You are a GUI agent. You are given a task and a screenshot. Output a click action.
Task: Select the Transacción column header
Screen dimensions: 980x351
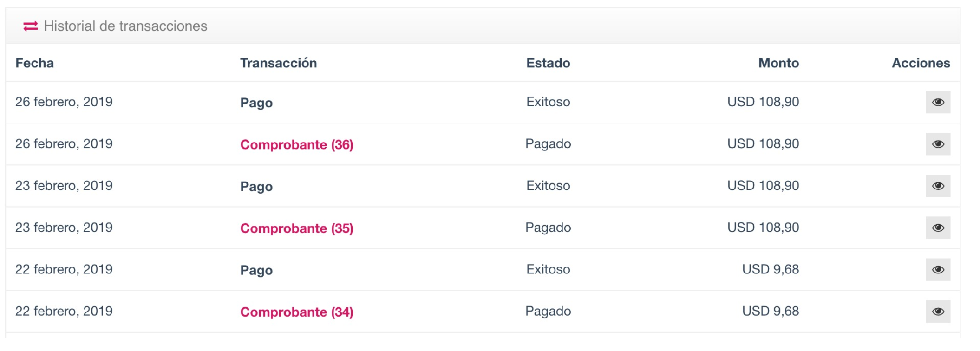point(278,63)
